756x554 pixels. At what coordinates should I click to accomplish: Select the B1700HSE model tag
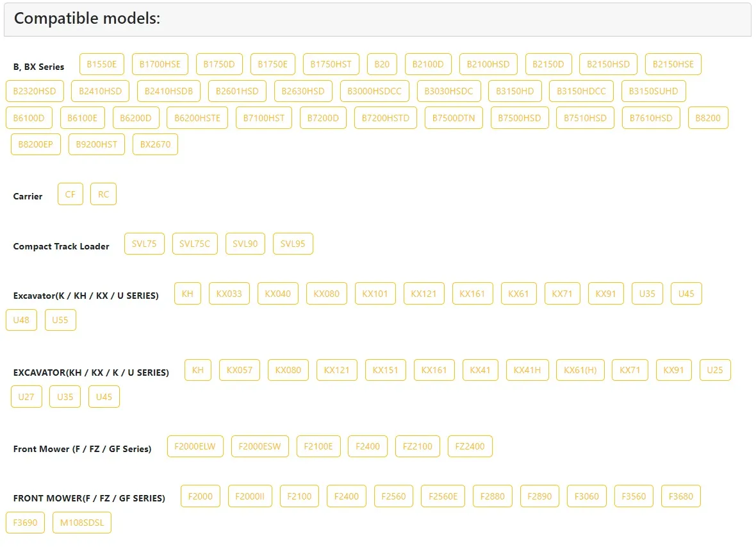(x=160, y=64)
